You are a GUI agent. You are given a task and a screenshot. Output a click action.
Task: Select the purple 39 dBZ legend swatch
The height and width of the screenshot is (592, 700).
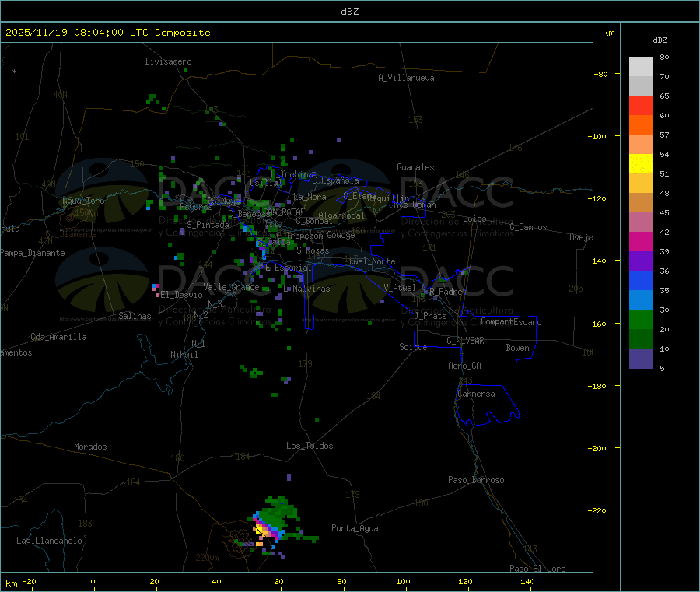641,261
